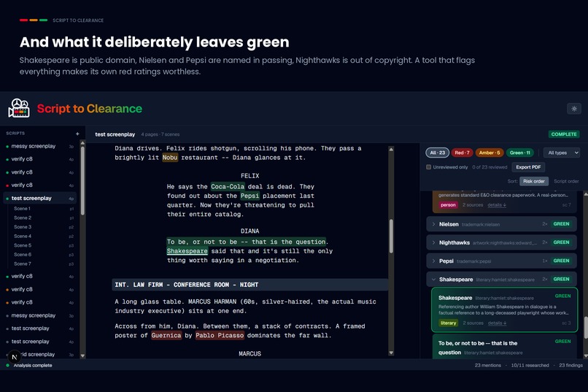Click red-highlighted Pablo Picasso mention

pyautogui.click(x=220, y=335)
